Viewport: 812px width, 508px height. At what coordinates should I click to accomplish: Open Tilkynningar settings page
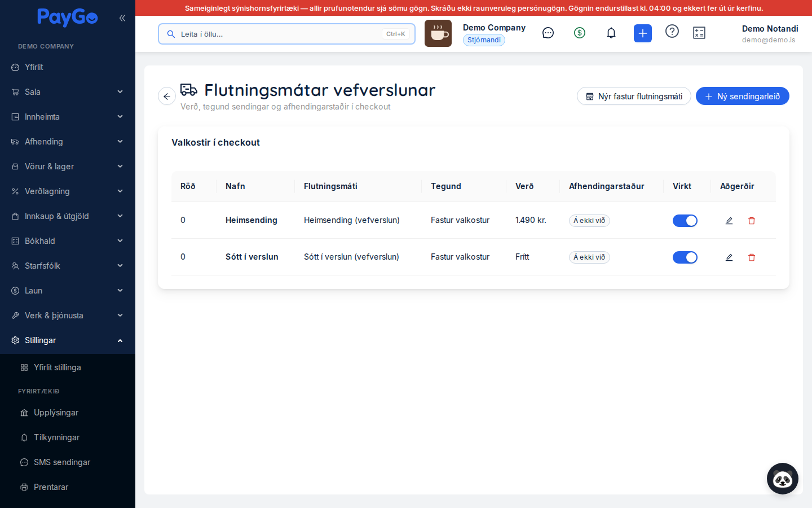68,437
